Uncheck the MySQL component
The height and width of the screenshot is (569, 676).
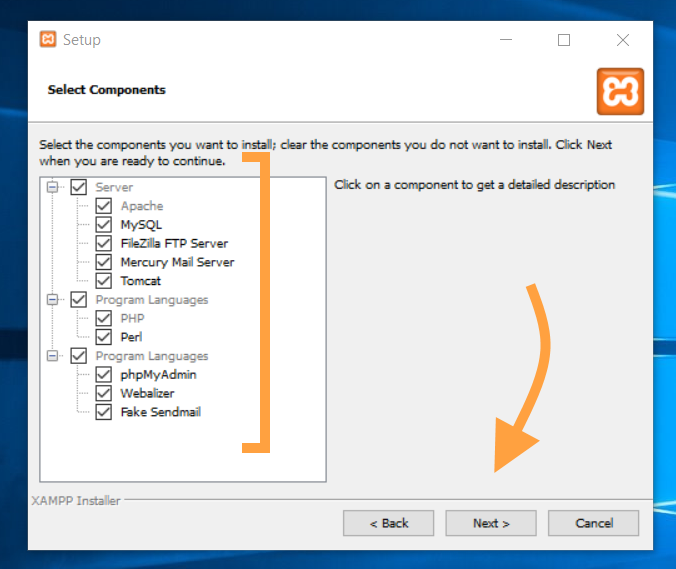pos(103,225)
